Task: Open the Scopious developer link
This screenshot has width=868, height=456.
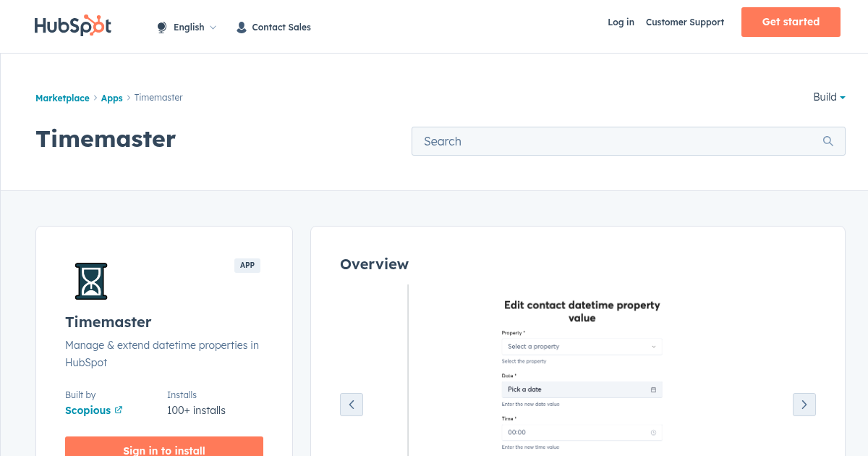Action: pyautogui.click(x=88, y=410)
